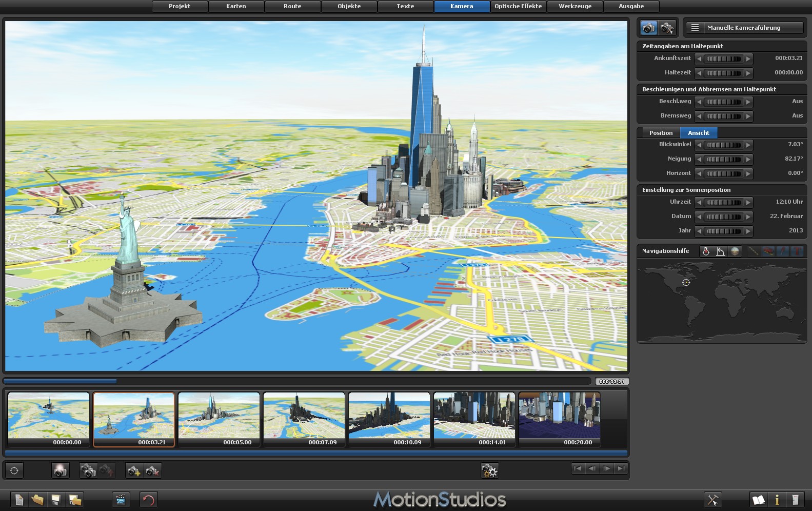
Task: Click the undo arrow icon
Action: pyautogui.click(x=148, y=500)
